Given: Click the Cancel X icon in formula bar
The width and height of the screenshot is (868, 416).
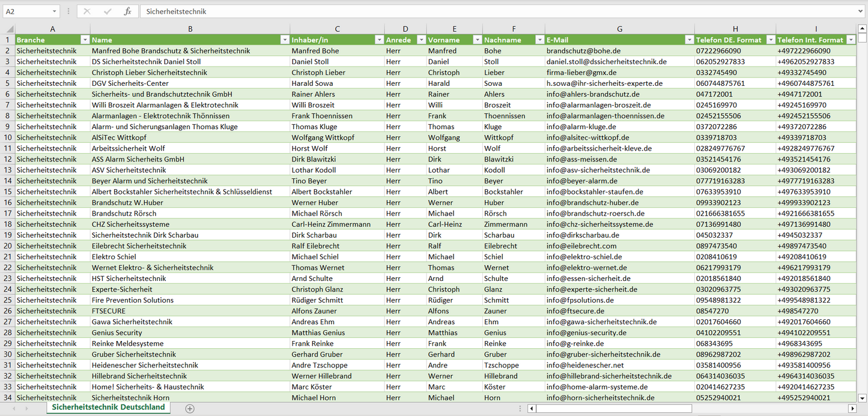Looking at the screenshot, I should click(x=87, y=11).
